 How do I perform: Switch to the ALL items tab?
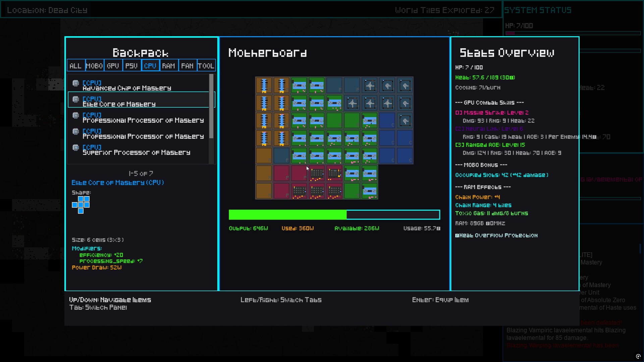pos(76,65)
